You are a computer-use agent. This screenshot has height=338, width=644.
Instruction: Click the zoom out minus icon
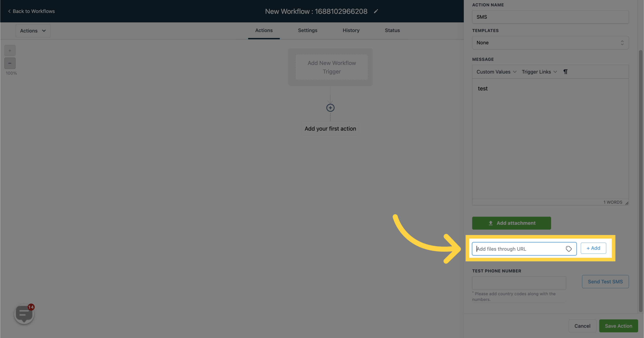click(x=10, y=63)
